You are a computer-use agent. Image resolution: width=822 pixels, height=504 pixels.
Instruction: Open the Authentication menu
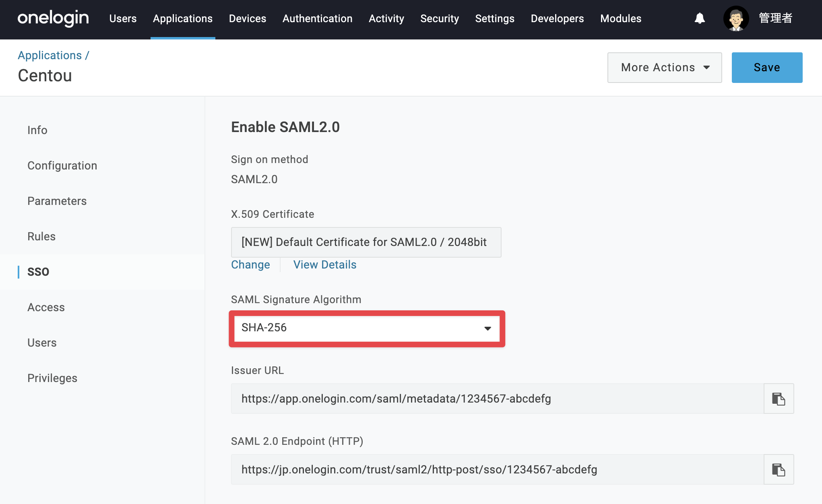[318, 19]
